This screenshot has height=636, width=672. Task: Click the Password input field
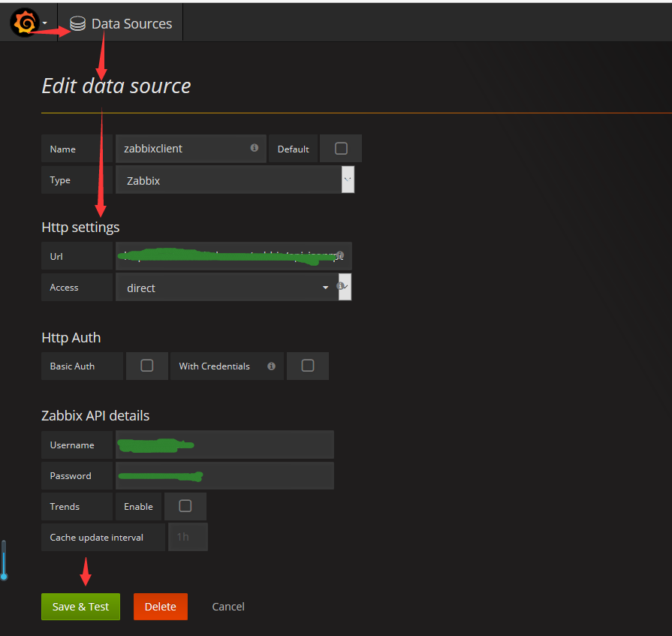tap(225, 475)
